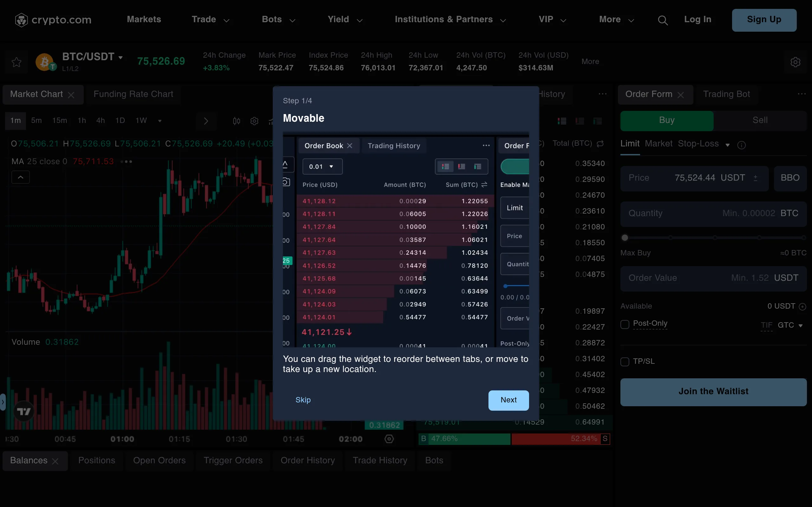Screen dimensions: 812x507
Task: Click the star icon to favorite BTC/USDT
Action: pyautogui.click(x=16, y=62)
